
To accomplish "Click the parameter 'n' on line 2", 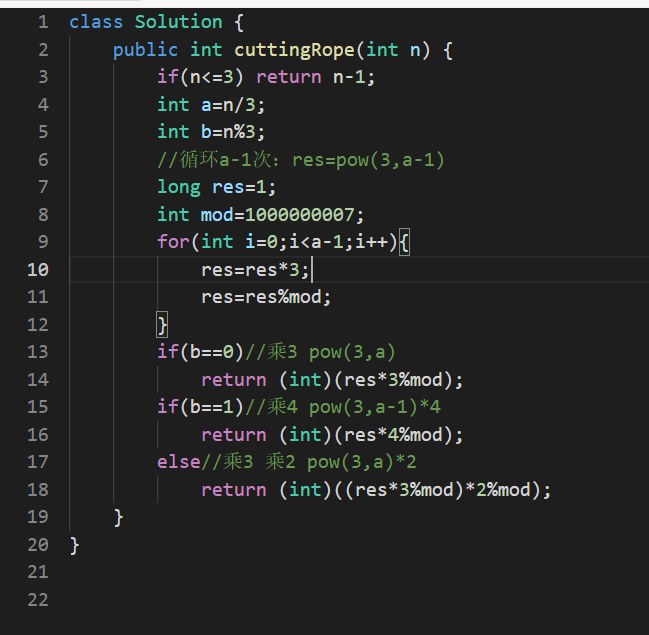I will [x=415, y=51].
